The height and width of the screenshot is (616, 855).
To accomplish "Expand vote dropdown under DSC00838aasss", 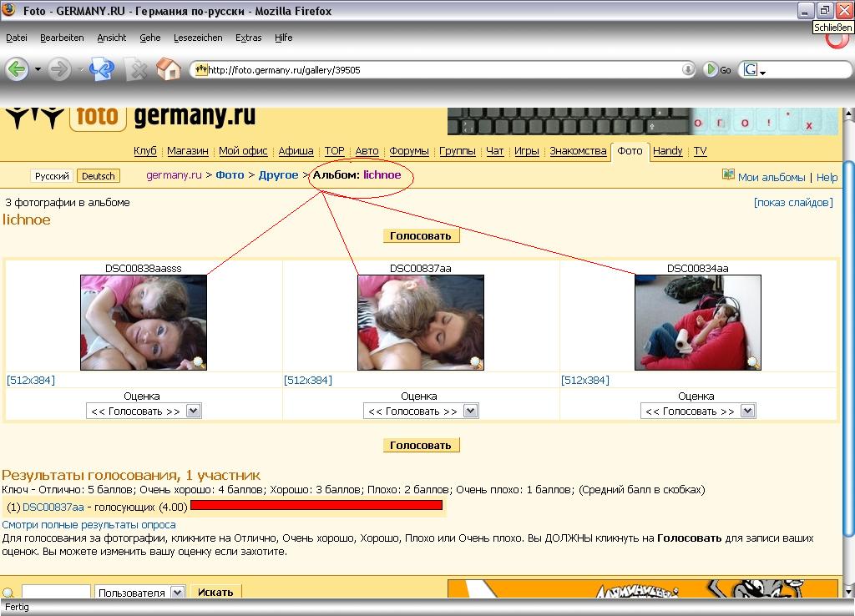I will (193, 412).
